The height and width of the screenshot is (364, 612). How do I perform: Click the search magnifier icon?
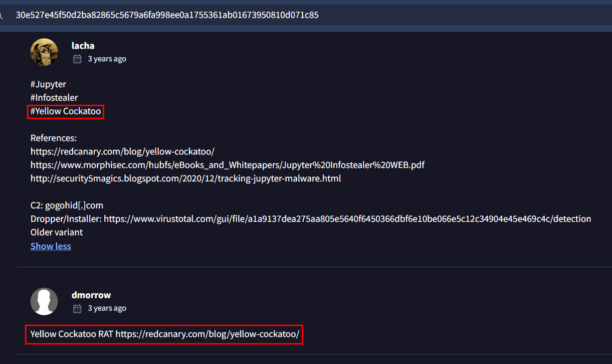pos(1,15)
